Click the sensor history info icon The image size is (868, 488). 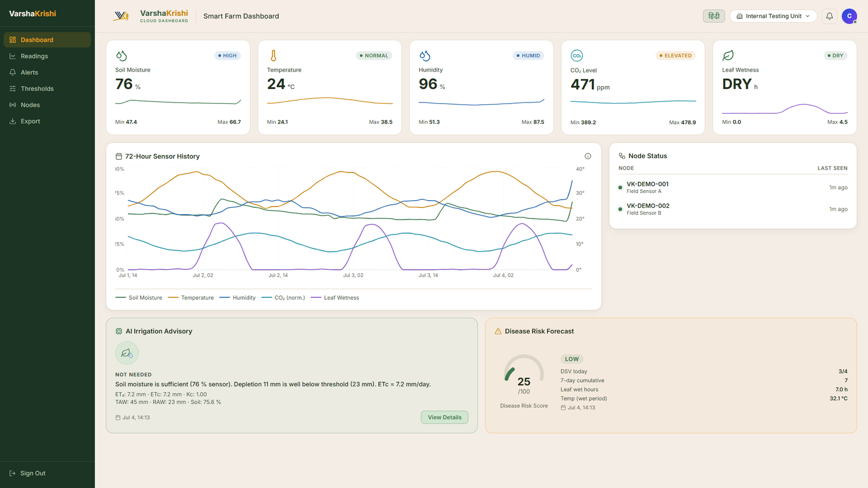588,156
